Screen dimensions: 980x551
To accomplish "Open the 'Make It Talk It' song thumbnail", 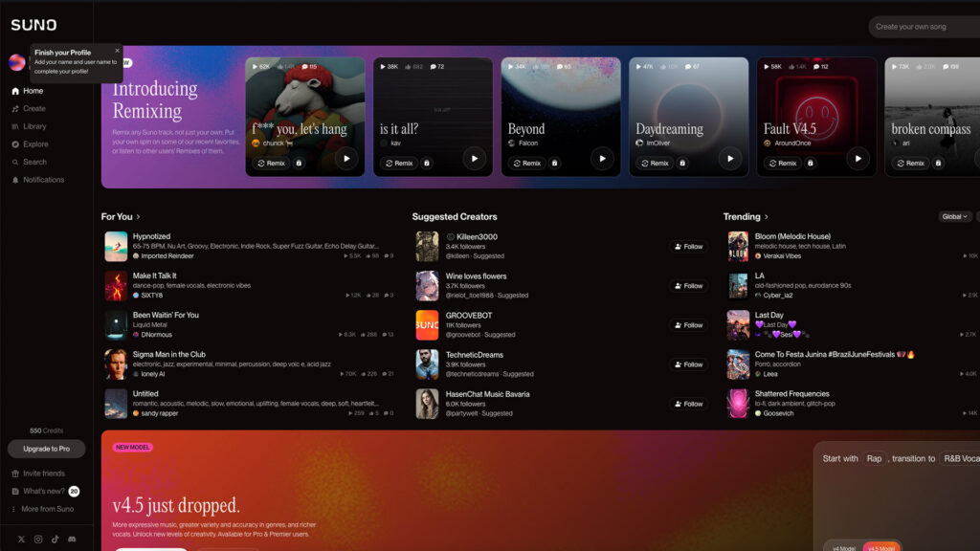I will tap(116, 285).
